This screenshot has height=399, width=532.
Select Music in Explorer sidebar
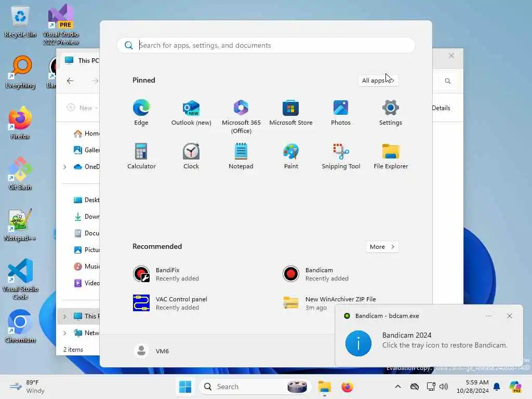[86, 267]
